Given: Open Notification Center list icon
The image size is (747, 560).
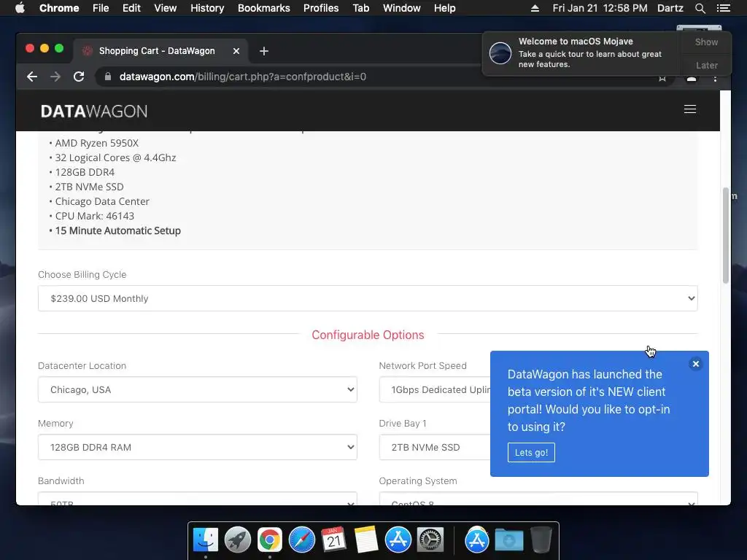Looking at the screenshot, I should point(723,8).
